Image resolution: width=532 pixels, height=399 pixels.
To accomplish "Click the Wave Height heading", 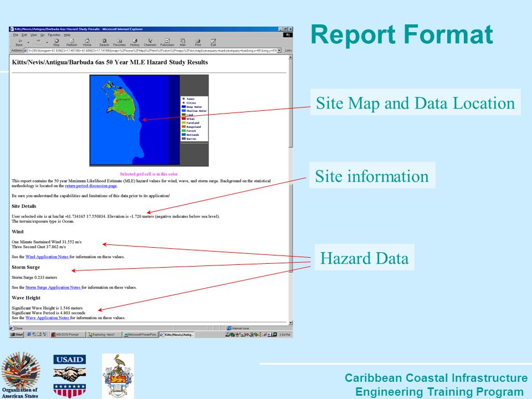I will click(x=26, y=298).
